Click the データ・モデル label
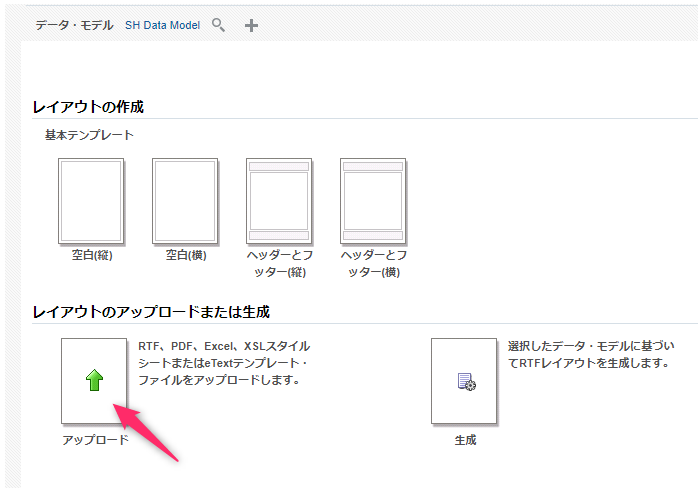This screenshot has height=488, width=698. pyautogui.click(x=74, y=25)
